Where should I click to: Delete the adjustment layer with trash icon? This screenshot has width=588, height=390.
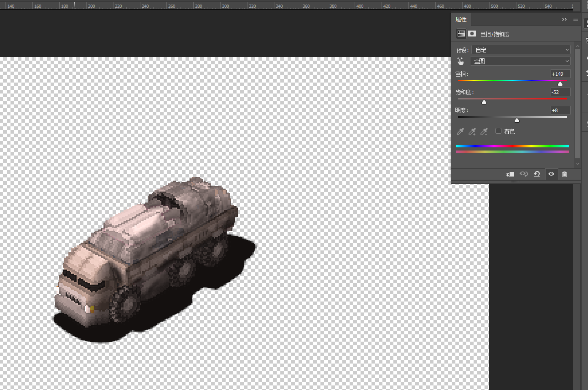pos(565,174)
